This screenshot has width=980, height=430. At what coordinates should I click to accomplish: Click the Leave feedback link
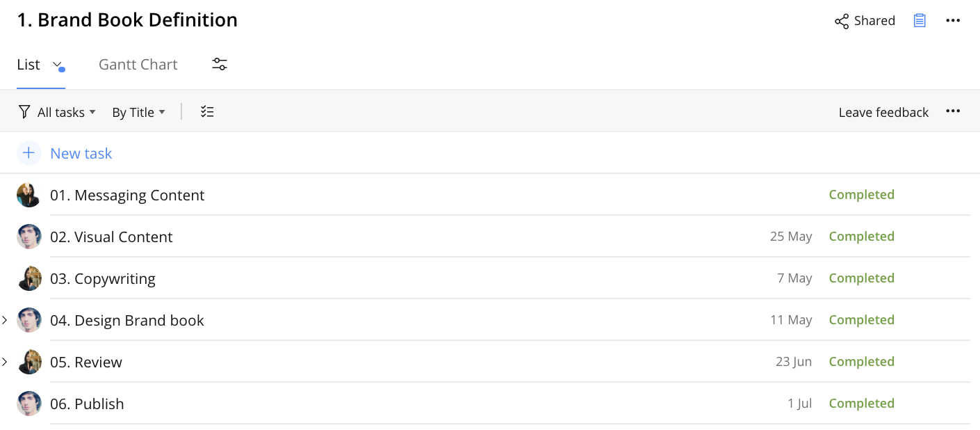pos(883,112)
